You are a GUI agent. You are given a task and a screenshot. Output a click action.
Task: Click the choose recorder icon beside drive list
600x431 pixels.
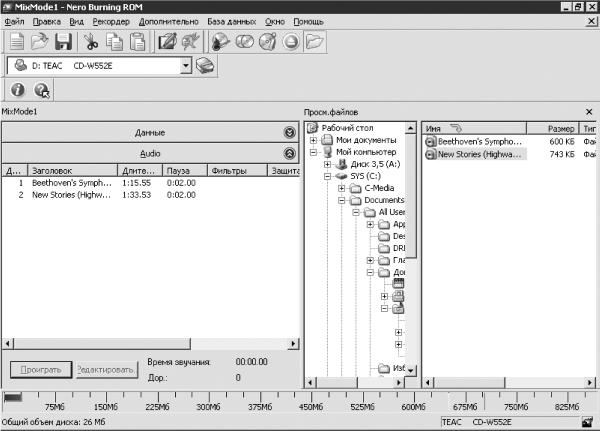point(205,66)
